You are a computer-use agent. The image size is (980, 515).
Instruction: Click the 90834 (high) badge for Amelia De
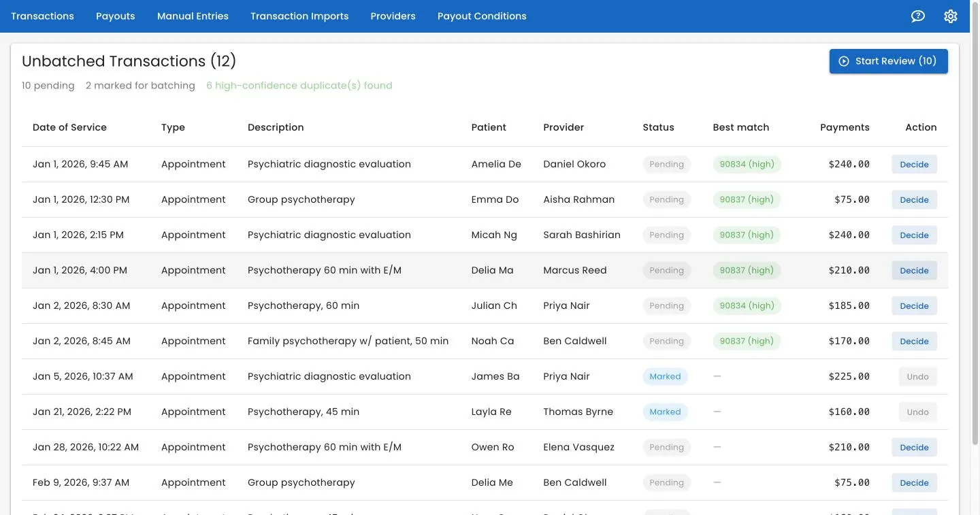pyautogui.click(x=747, y=164)
